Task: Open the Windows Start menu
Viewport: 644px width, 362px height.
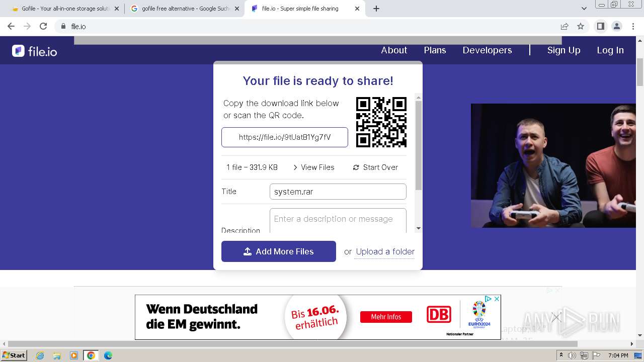Action: pyautogui.click(x=14, y=355)
